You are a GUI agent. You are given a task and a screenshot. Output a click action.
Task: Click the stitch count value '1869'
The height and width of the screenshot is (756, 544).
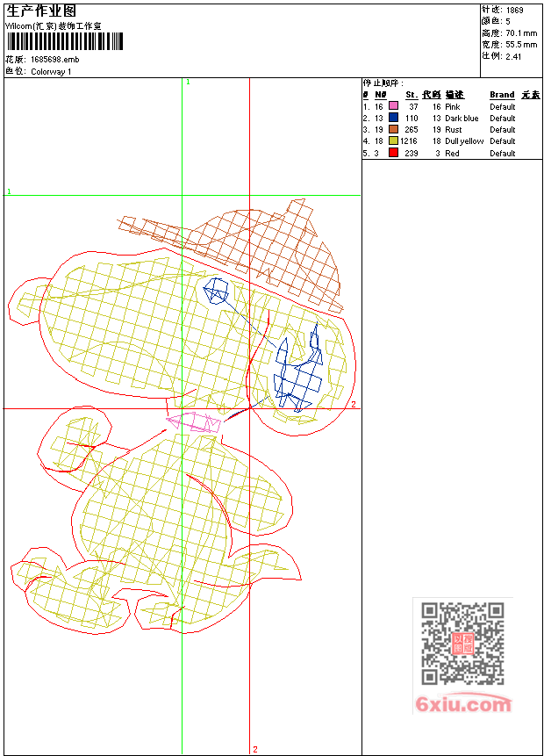click(514, 11)
